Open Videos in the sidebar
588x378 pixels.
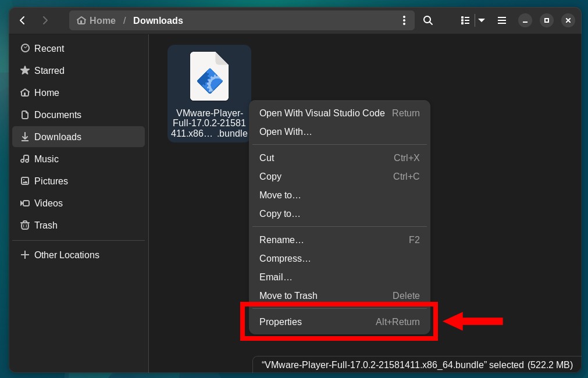click(79, 204)
